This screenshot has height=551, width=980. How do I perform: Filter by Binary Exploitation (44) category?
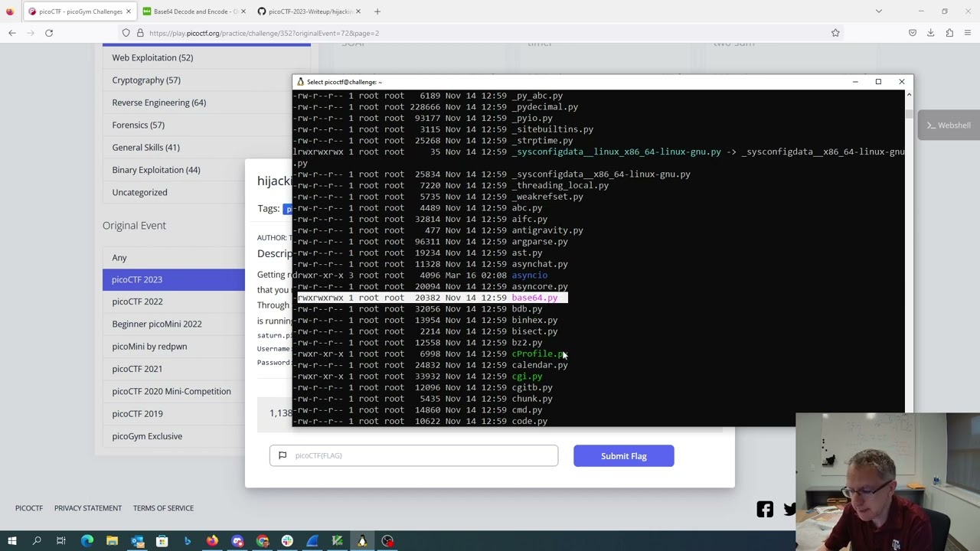(x=155, y=170)
